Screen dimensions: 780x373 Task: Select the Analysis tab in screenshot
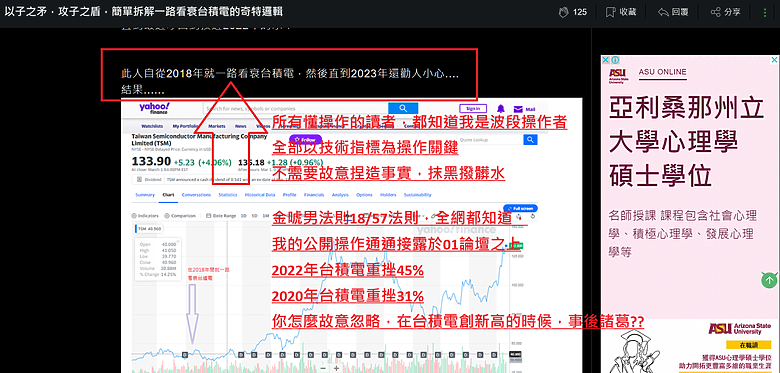pos(340,195)
